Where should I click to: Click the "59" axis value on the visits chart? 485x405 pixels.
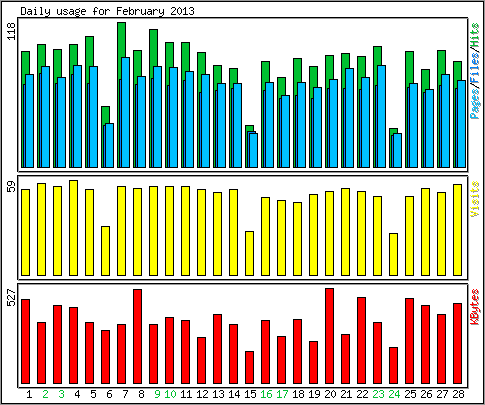pos(12,186)
